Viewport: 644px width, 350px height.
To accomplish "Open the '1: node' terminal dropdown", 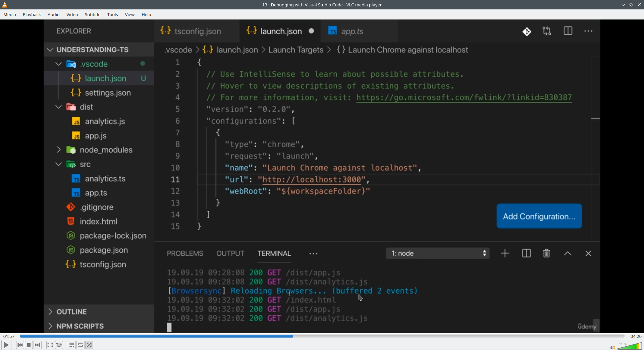I will (x=437, y=254).
